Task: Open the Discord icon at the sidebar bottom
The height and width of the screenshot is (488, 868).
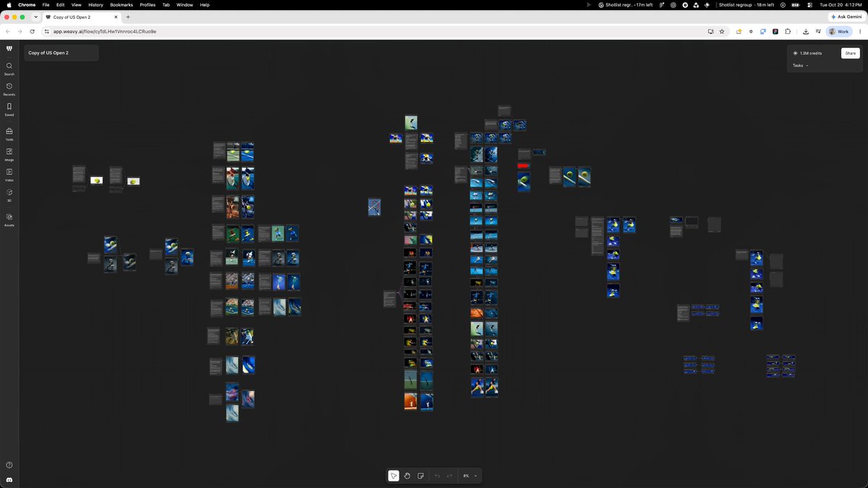Action: point(9,480)
